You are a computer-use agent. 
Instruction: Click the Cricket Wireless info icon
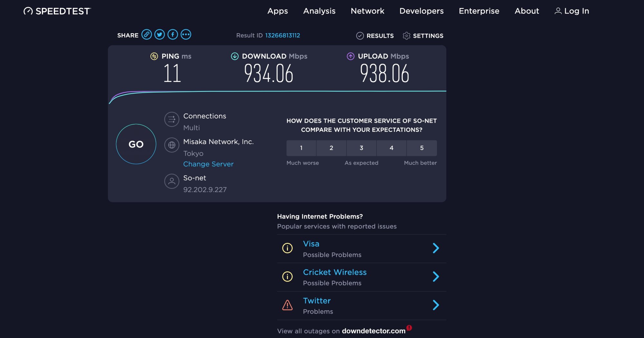pos(287,276)
